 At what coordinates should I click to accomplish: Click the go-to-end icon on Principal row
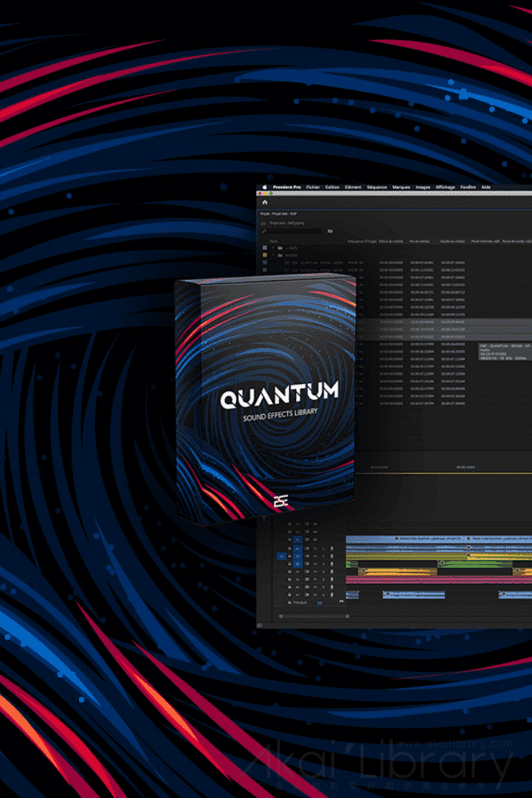341,602
